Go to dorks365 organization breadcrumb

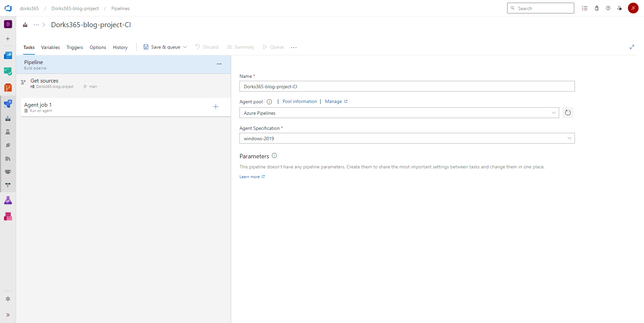coord(29,8)
